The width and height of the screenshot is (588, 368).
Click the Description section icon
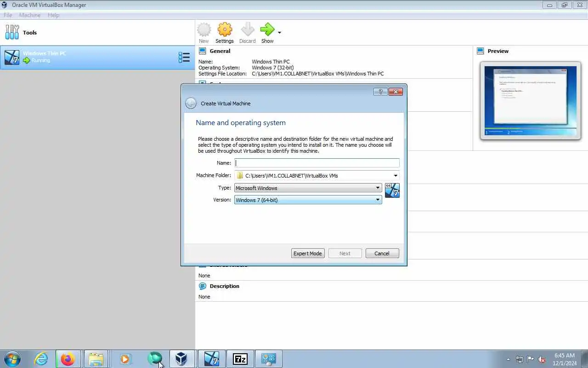pyautogui.click(x=203, y=286)
